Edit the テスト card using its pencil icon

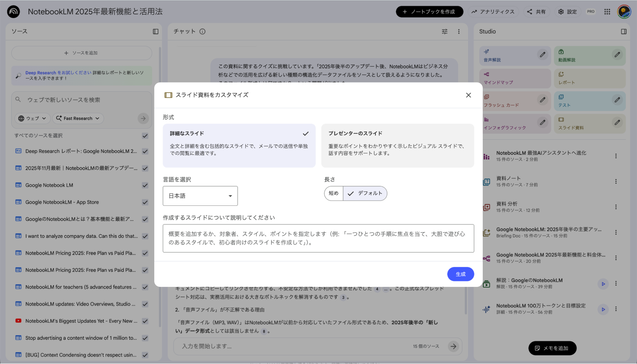pyautogui.click(x=618, y=100)
